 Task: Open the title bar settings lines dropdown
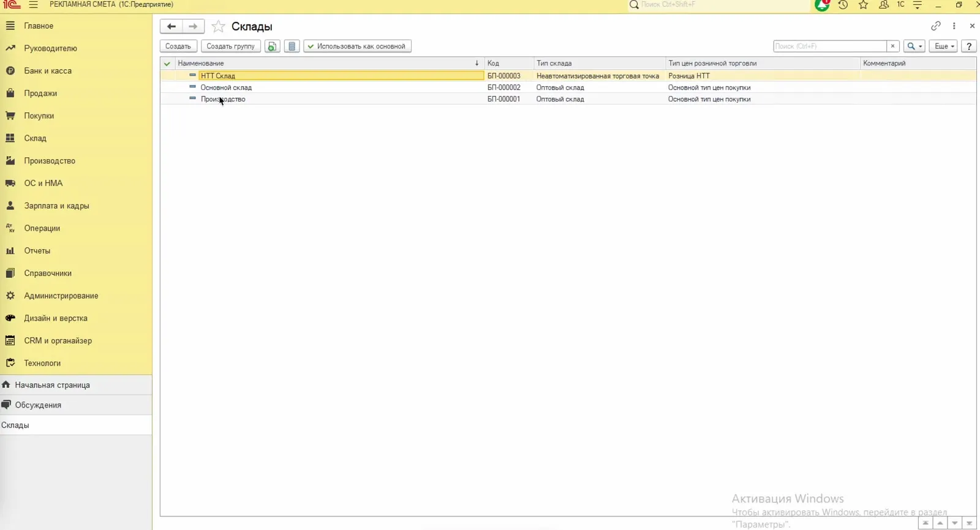(x=918, y=5)
